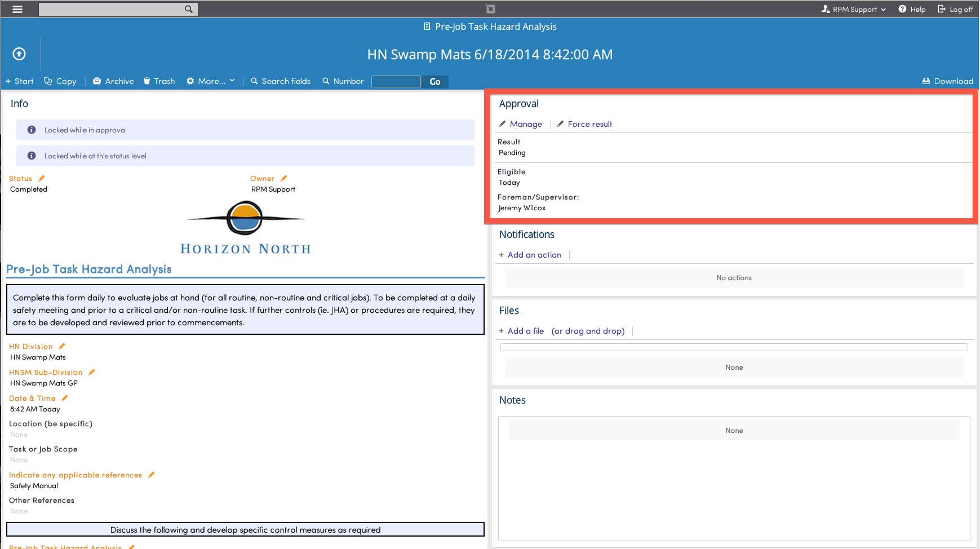
Task: Download the form
Action: coord(948,81)
